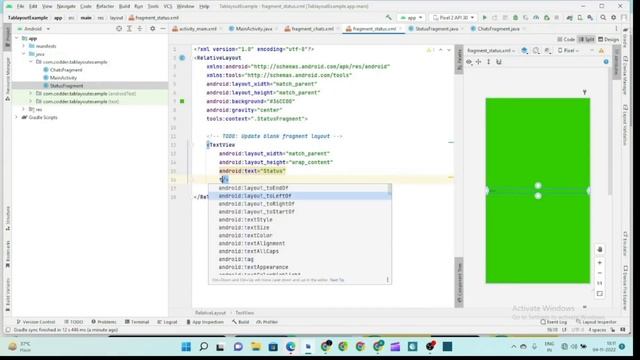
Task: Click the view options eye icon in design toolbar
Action: click(x=469, y=62)
